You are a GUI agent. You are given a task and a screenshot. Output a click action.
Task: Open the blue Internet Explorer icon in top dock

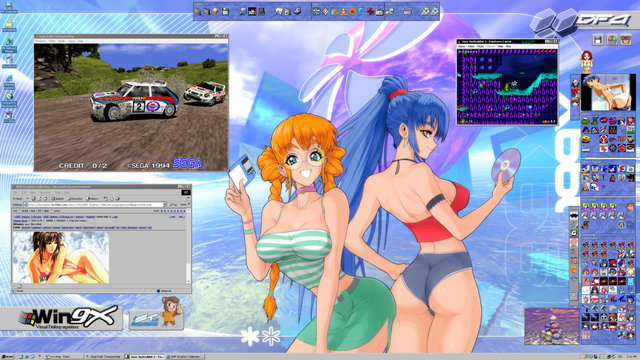361,11
